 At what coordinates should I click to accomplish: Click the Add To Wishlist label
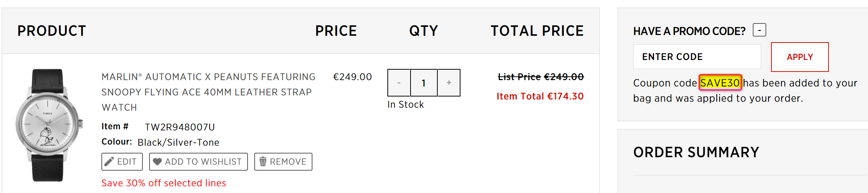[x=203, y=162]
